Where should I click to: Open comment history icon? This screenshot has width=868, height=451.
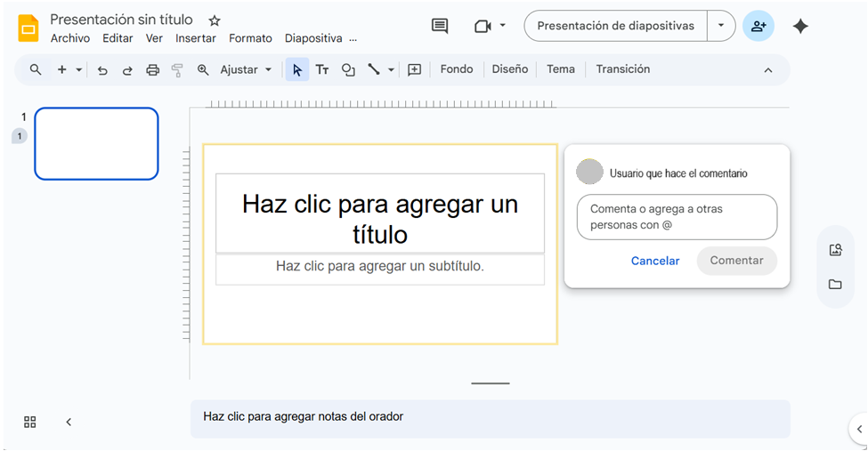point(440,26)
